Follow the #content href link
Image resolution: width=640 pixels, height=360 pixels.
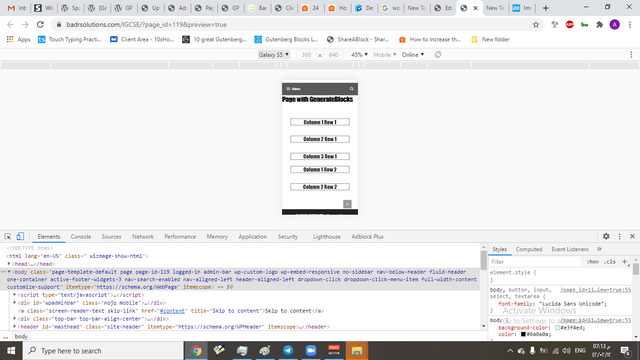(x=172, y=311)
